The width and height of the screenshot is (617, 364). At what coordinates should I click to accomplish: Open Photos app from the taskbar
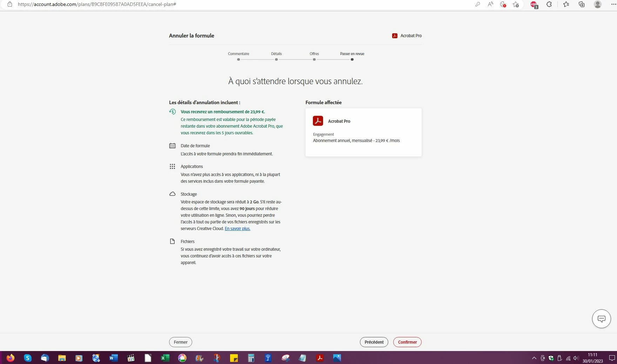pyautogui.click(x=337, y=358)
